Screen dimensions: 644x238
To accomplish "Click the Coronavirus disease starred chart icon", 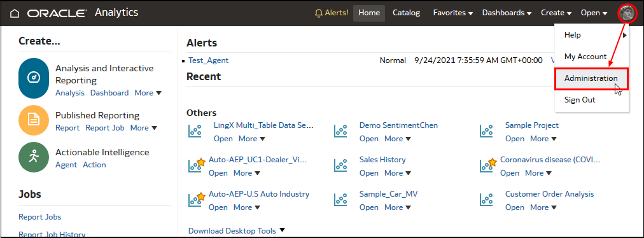I will point(487,165).
